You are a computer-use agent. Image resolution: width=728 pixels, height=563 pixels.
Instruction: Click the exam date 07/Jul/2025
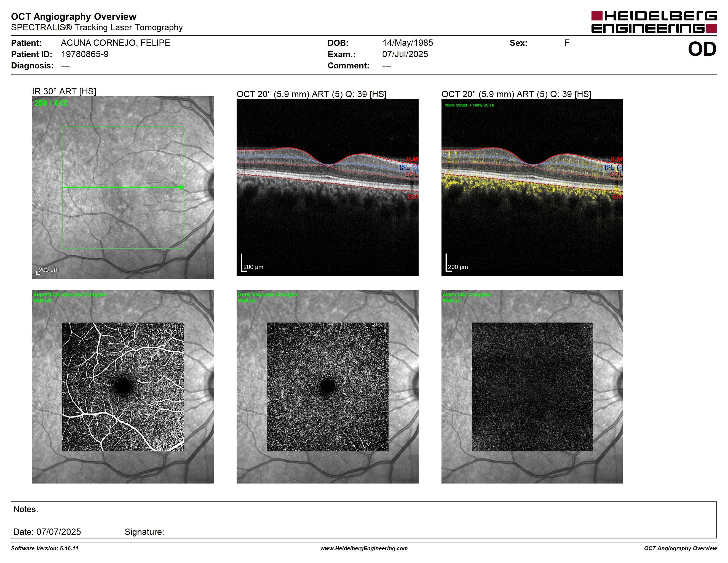coord(405,54)
